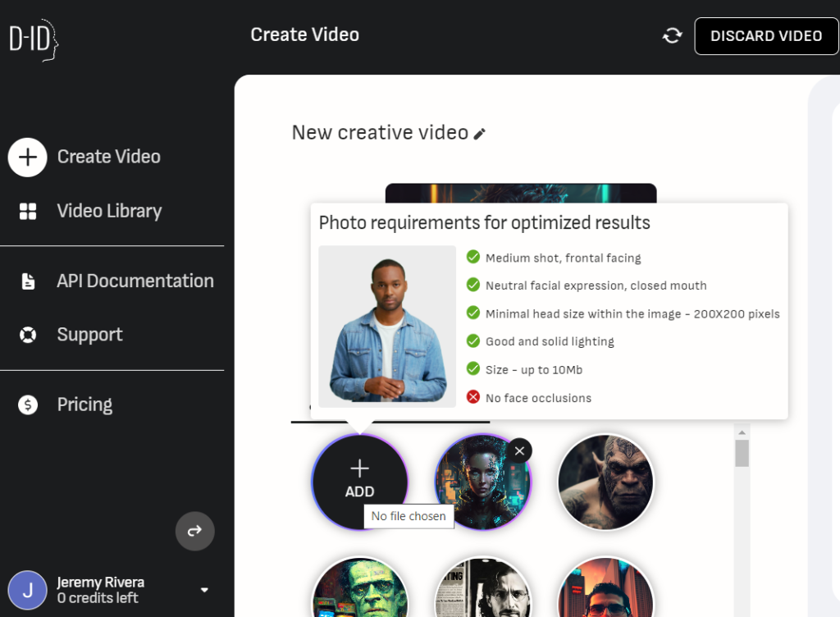Click the 'Create Video' page header title
This screenshot has height=617, width=840.
[305, 34]
